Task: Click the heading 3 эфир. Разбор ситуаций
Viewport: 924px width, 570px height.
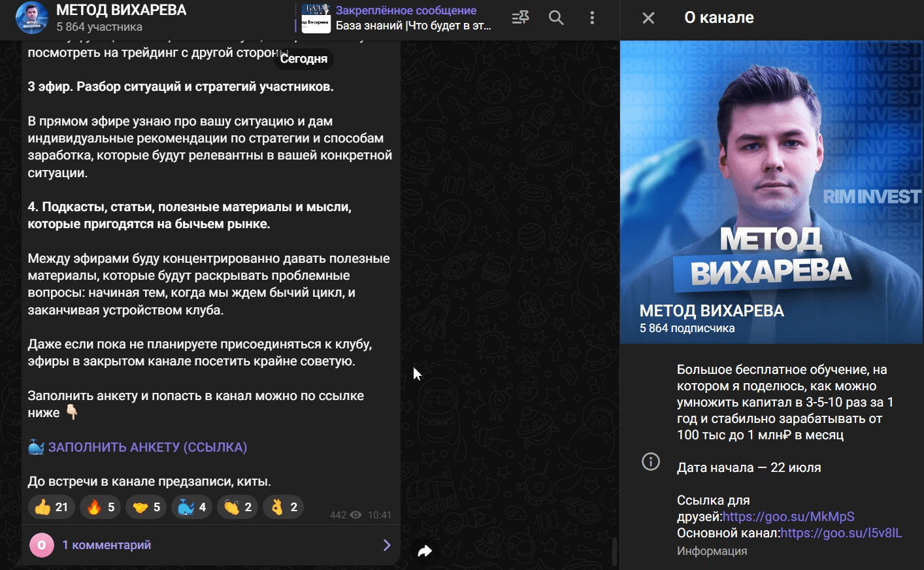Action: (180, 87)
